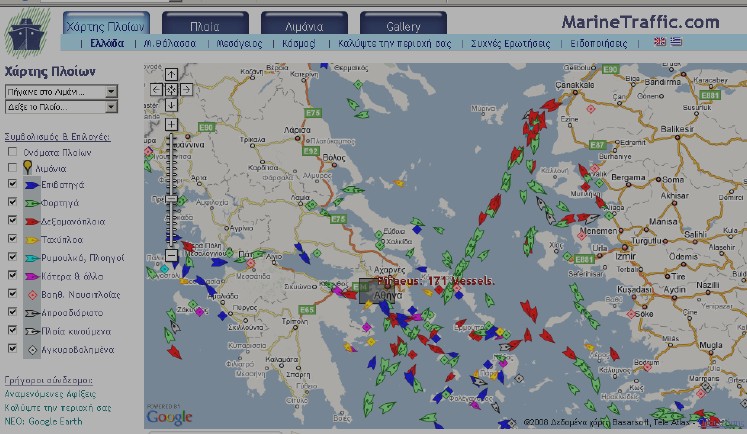Image resolution: width=747 pixels, height=434 pixels.
Task: Open the Χάρτης Πλοίων tab
Action: click(x=106, y=24)
